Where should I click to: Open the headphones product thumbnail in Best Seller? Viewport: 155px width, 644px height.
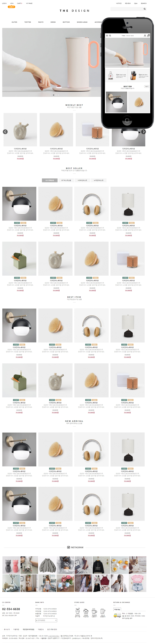pos(91,204)
